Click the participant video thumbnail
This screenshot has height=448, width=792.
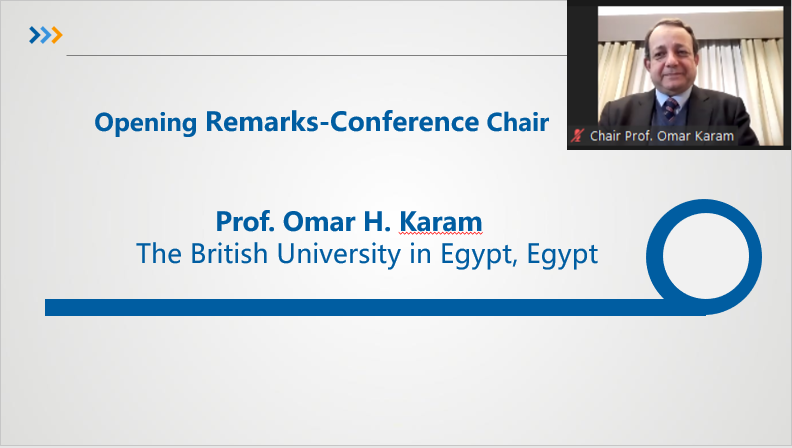[679, 75]
